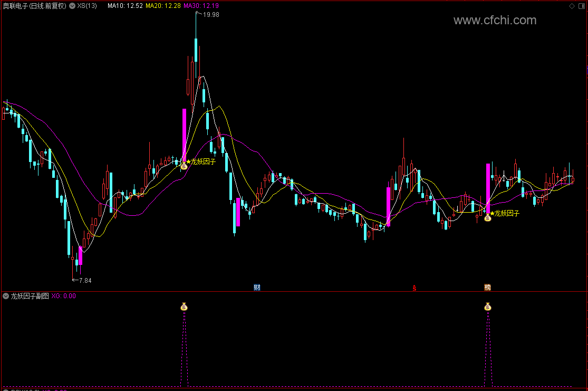Click the second money bag signal on main chart

[x=487, y=217]
